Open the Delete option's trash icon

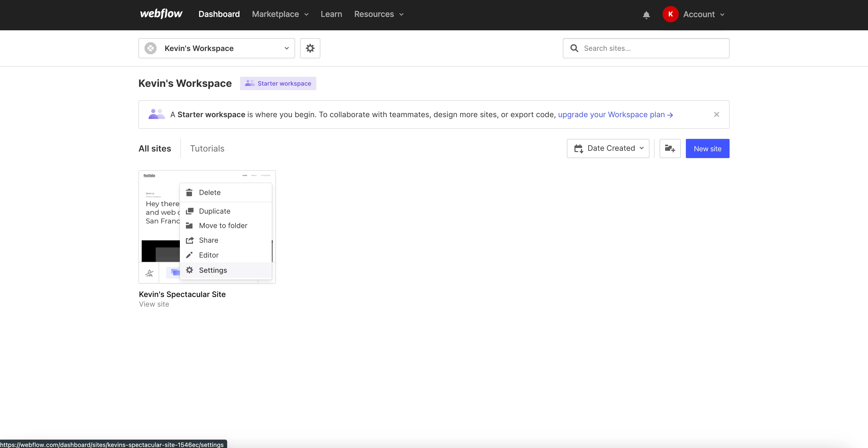190,192
